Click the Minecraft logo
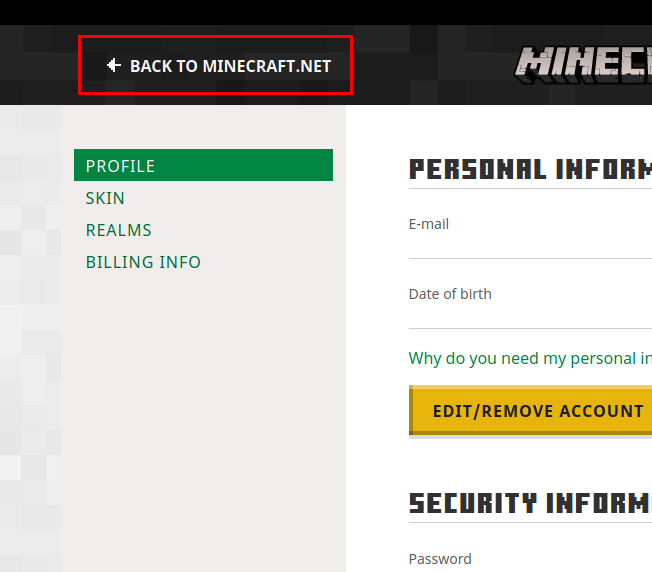The width and height of the screenshot is (652, 572). coord(583,65)
